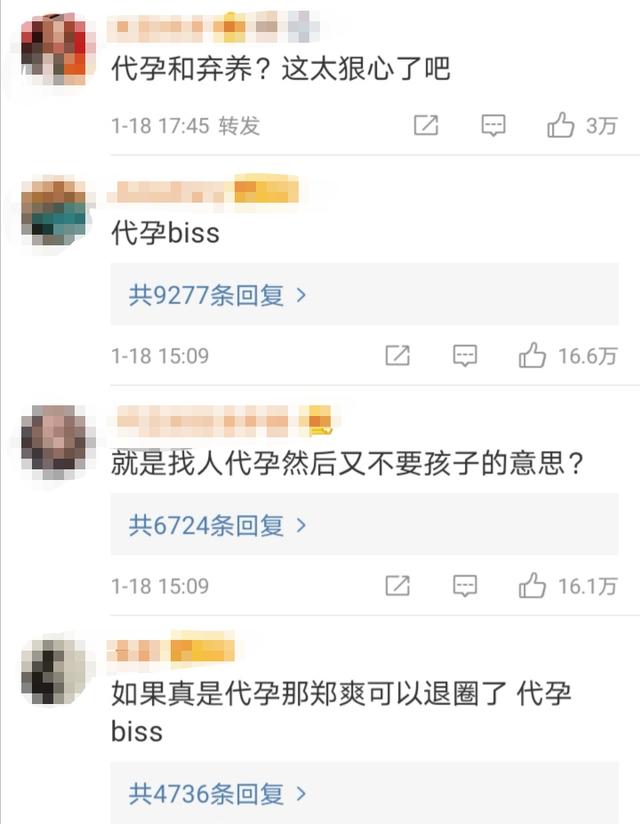Open reply icon beside 16.6万 likes
The height and width of the screenshot is (824, 640).
coord(465,356)
